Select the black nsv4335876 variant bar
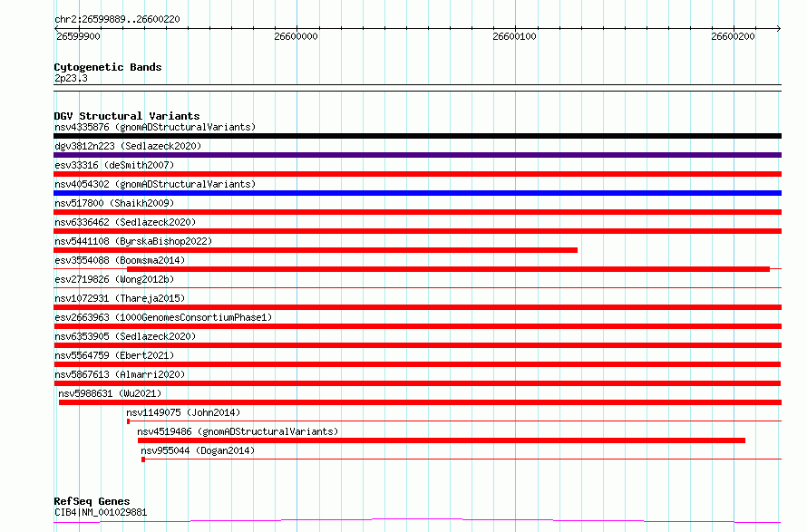Viewport: 807px width, 532px height. click(417, 136)
